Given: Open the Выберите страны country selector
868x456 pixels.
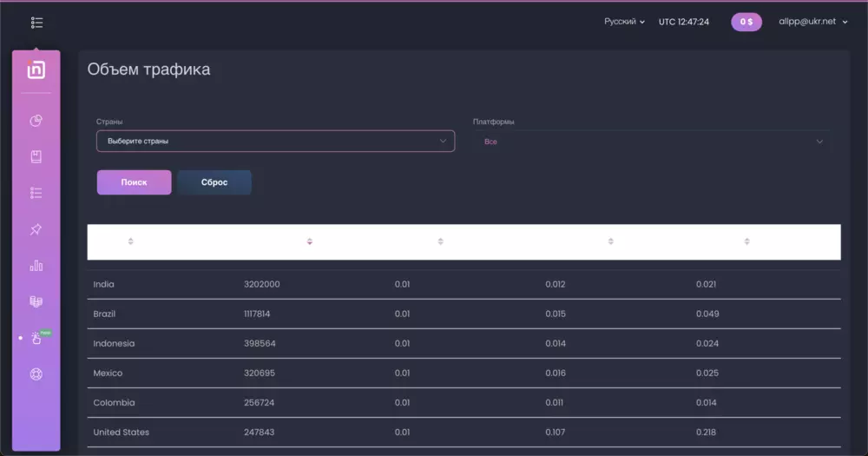Looking at the screenshot, I should point(276,142).
